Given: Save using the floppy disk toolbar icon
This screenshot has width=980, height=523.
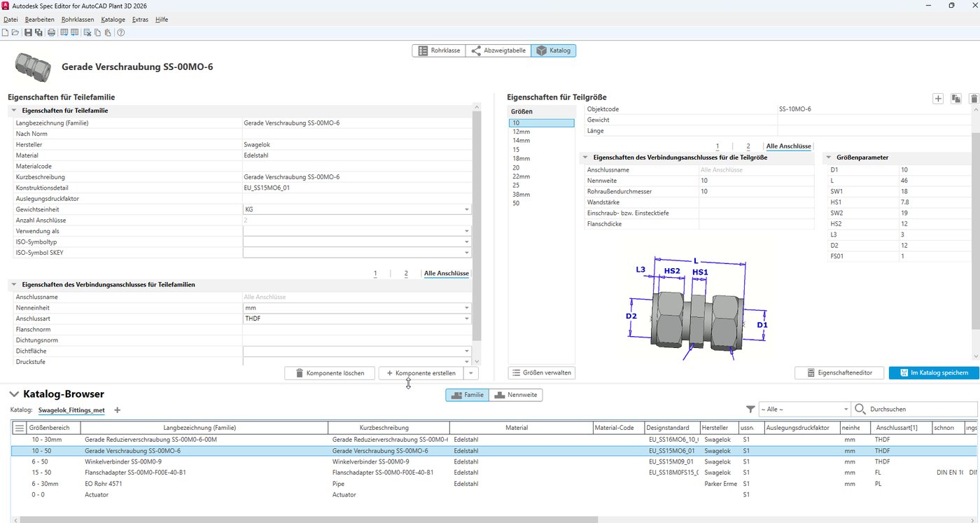Looking at the screenshot, I should click(28, 32).
